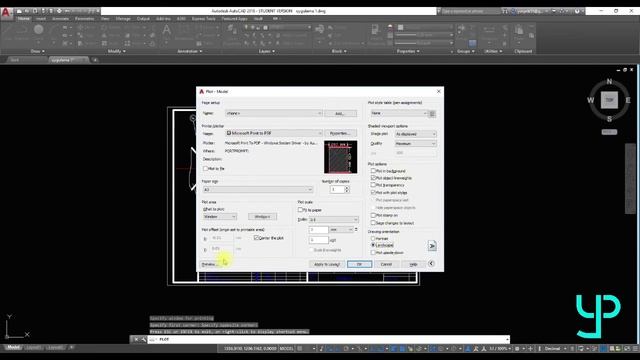Switch to the Layout1 tab

pyautogui.click(x=33, y=348)
